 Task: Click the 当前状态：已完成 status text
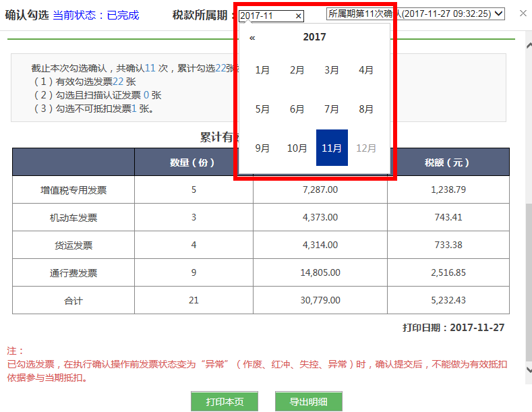(96, 16)
